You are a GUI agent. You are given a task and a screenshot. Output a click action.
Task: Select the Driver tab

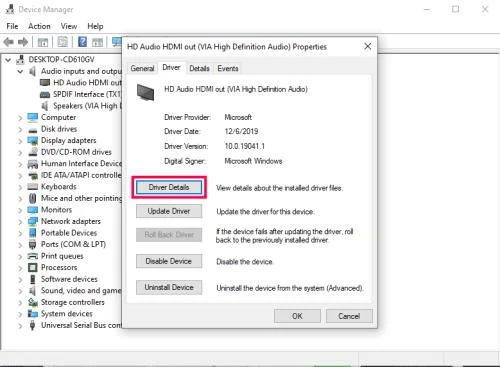pyautogui.click(x=171, y=68)
